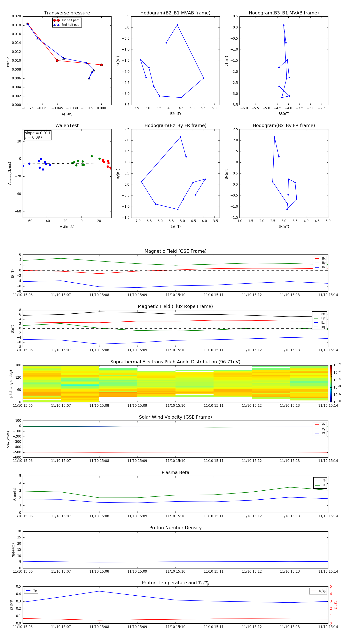The image size is (351, 644).
Task: Click the Suprathermal Electrons Pitch Angle title
Action: 175,362
